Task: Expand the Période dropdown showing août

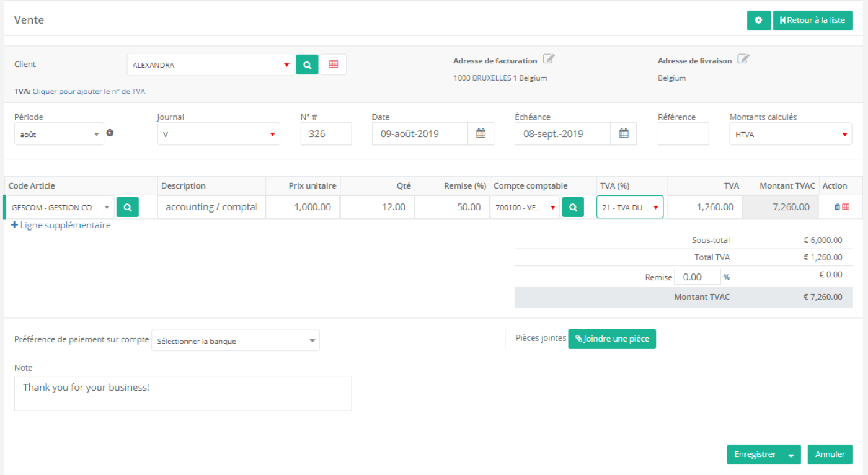Action: (59, 134)
